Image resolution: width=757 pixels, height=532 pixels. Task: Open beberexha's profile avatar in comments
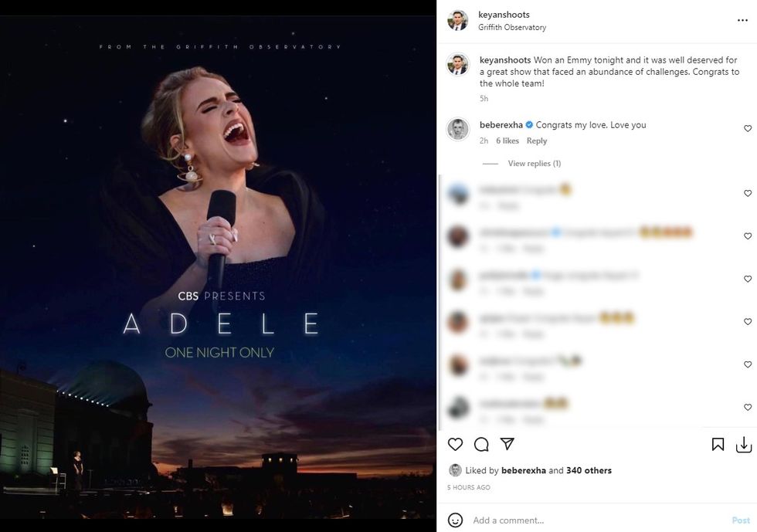click(458, 129)
